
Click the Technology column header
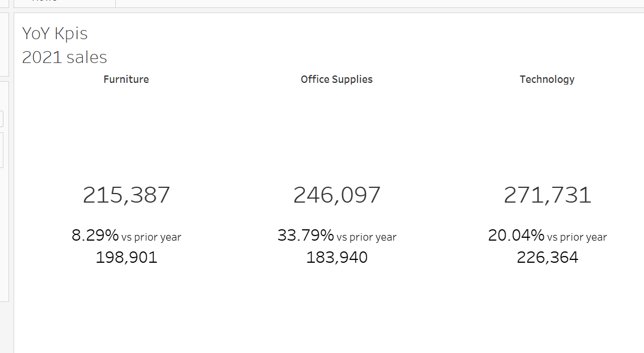[547, 79]
